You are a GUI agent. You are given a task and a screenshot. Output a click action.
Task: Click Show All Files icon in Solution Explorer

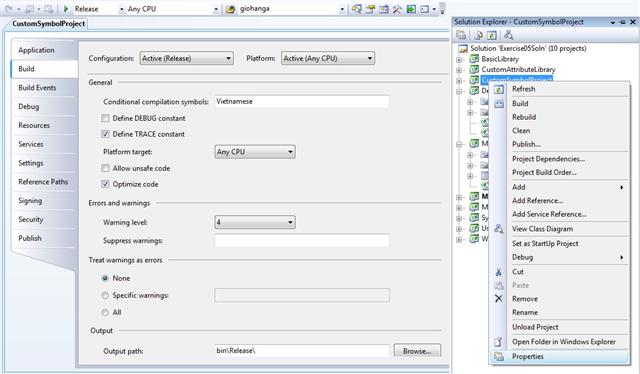[478, 36]
